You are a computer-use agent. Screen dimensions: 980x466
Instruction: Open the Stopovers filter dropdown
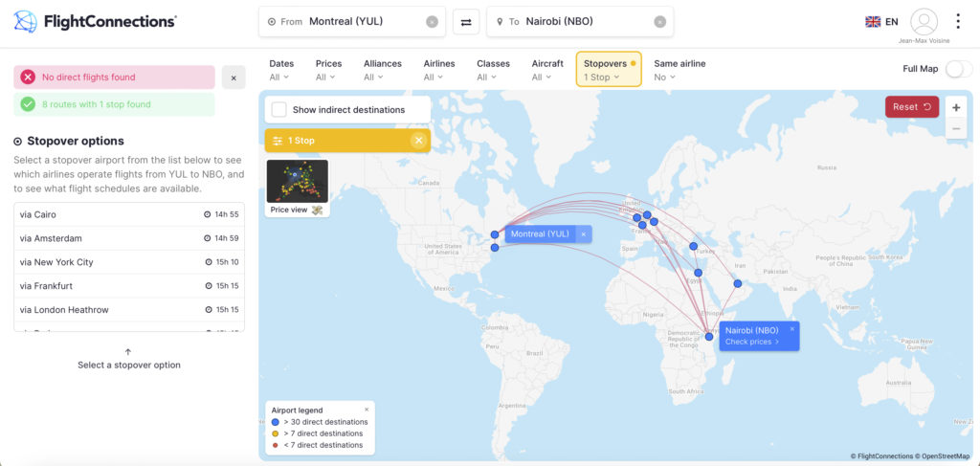pyautogui.click(x=608, y=70)
